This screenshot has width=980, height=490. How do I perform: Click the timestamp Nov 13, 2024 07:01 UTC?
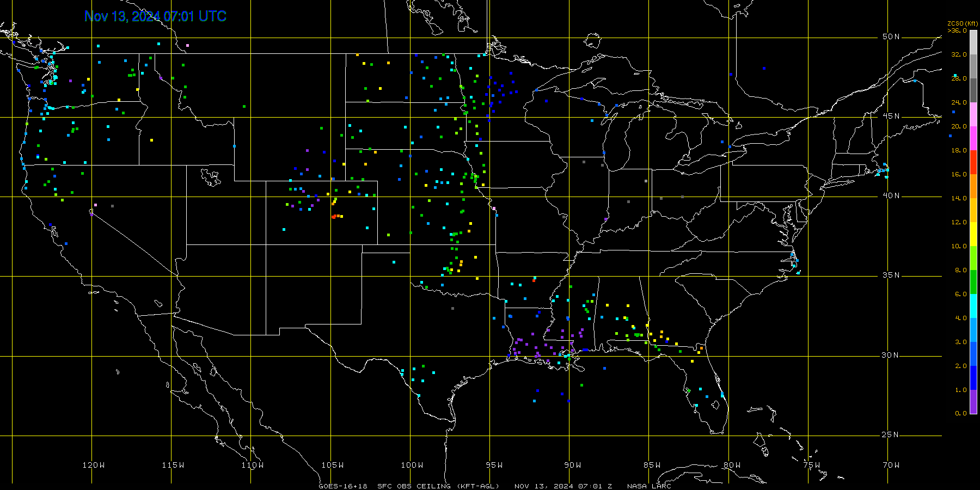click(x=155, y=16)
